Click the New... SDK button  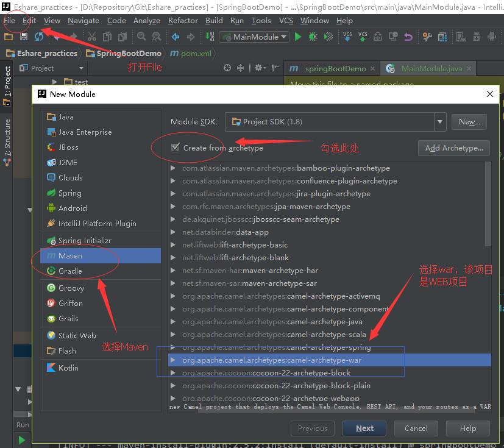[469, 122]
